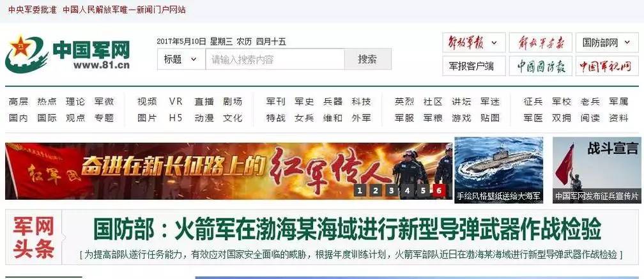Jump to banner slide 3

[x=392, y=190]
